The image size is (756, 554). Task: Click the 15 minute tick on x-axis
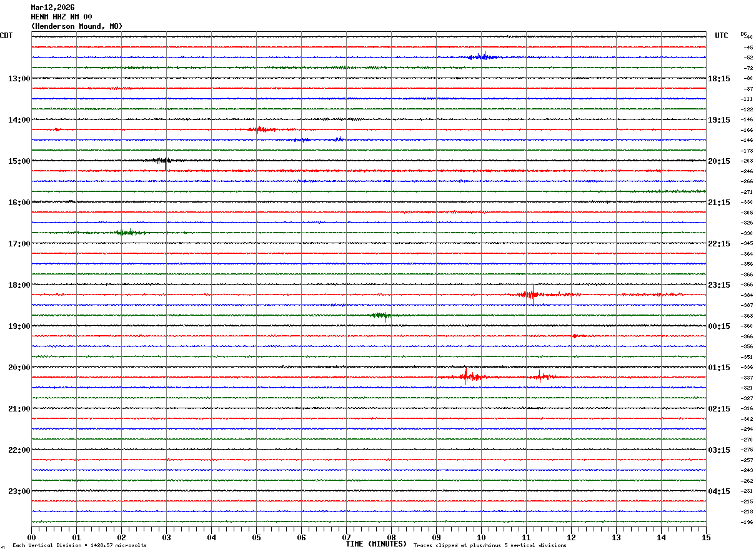tap(705, 538)
